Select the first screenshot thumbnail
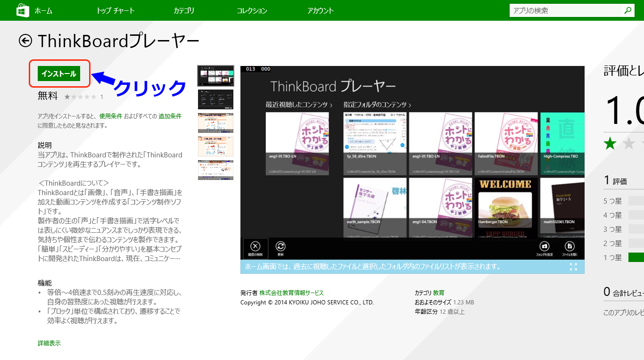 [x=215, y=76]
